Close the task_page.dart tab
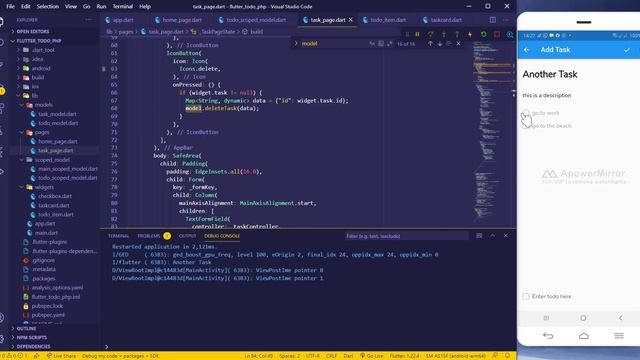 point(350,20)
